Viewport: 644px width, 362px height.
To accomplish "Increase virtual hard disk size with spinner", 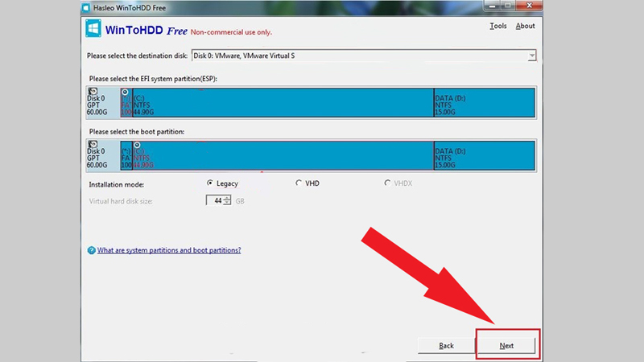I will pos(227,198).
